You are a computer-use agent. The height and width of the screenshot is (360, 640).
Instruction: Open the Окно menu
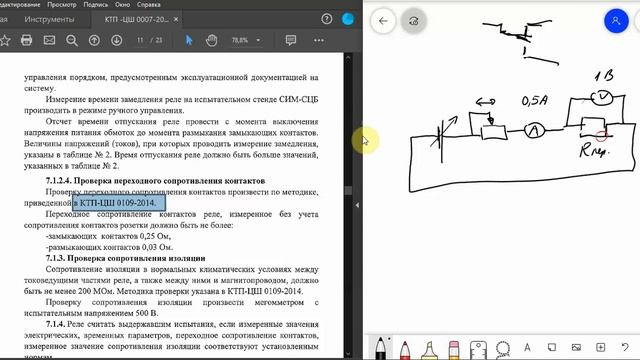pyautogui.click(x=122, y=5)
